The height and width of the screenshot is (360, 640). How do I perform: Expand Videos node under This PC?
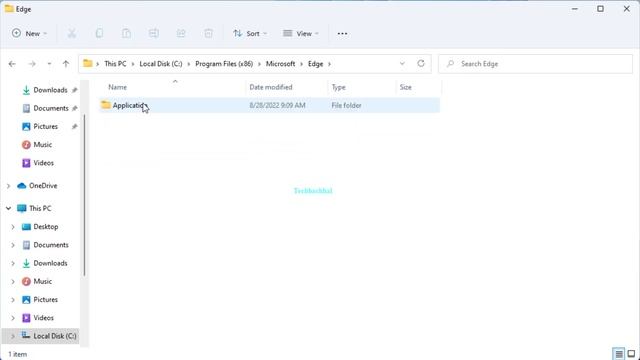pyautogui.click(x=13, y=318)
